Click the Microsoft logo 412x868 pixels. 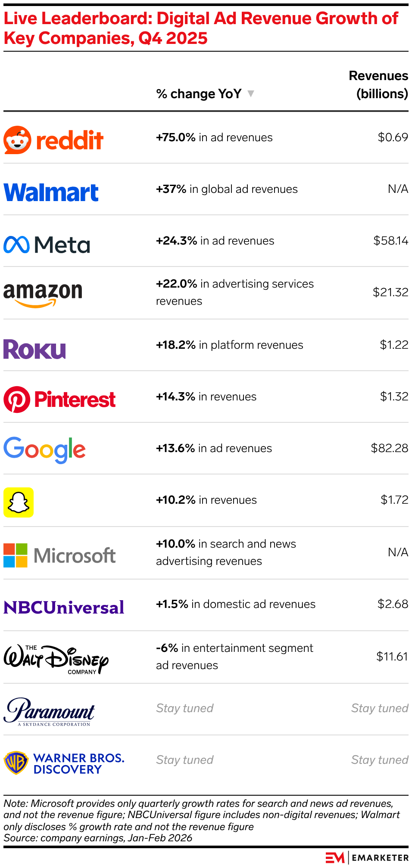pos(59,555)
